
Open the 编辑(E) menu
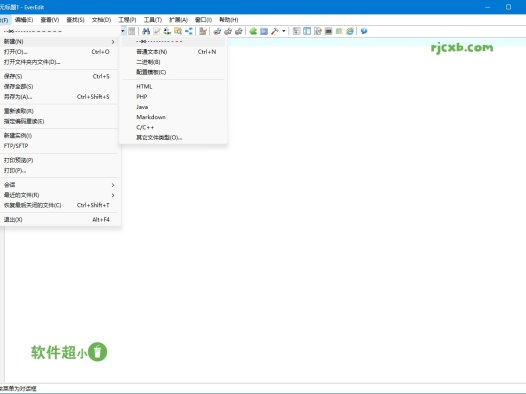point(24,20)
